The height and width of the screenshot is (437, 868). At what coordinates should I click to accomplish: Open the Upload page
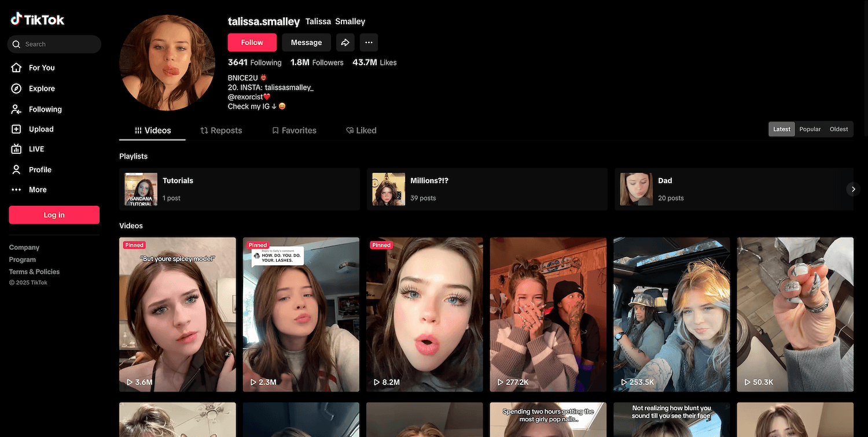coord(41,129)
